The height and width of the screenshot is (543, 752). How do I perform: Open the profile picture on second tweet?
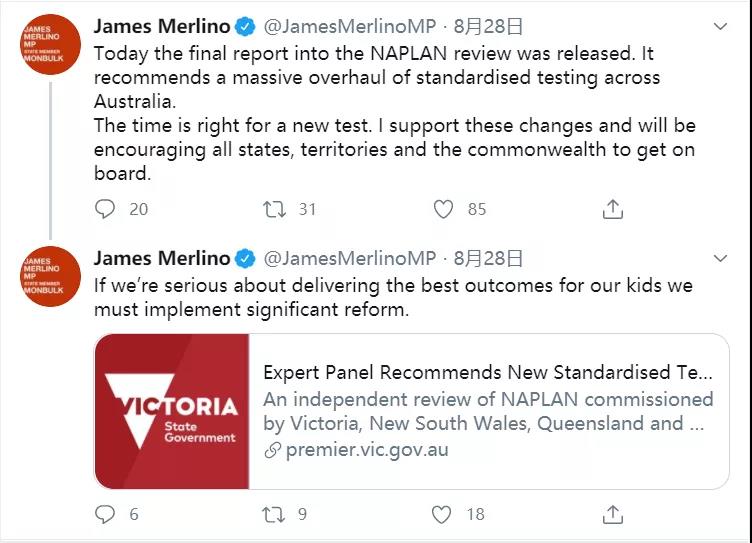(50, 276)
